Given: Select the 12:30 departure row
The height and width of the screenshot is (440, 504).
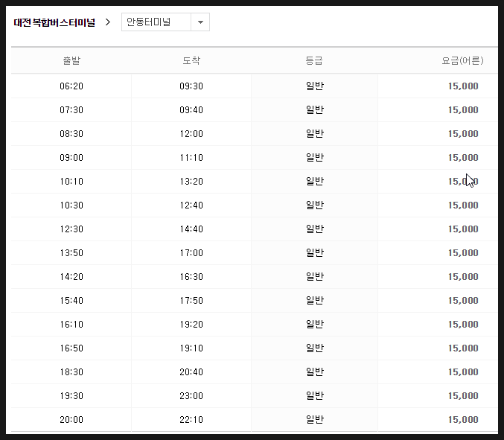Looking at the screenshot, I should click(x=255, y=229).
